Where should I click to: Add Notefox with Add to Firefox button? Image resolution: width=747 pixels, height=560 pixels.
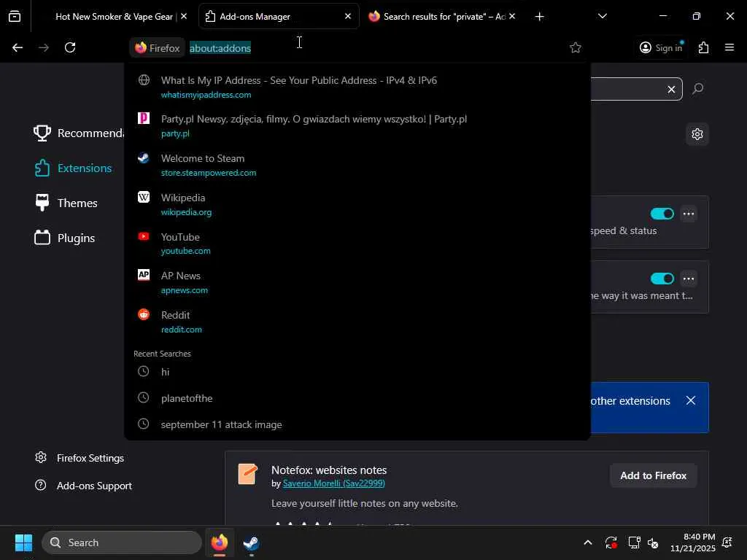pyautogui.click(x=653, y=475)
